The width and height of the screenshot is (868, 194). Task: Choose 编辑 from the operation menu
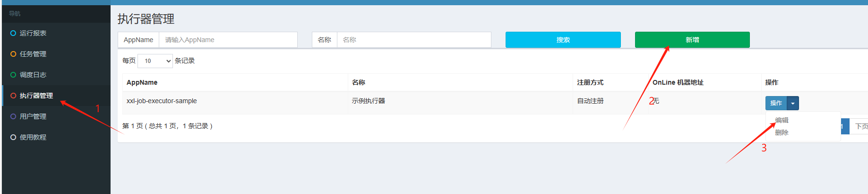(x=782, y=120)
